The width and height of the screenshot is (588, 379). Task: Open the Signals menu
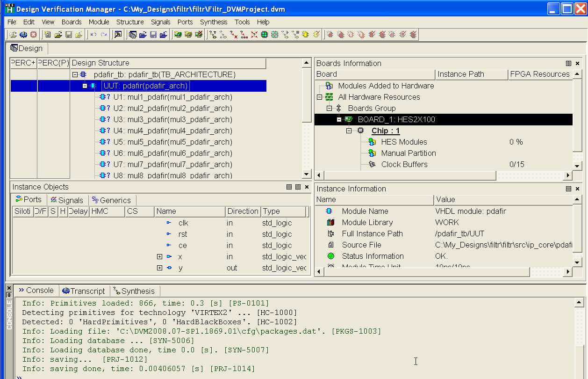[x=161, y=22]
